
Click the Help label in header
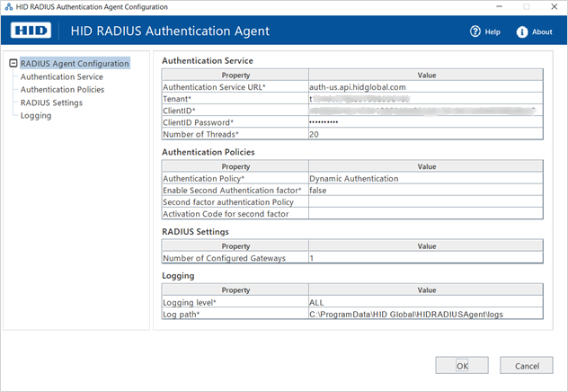493,31
